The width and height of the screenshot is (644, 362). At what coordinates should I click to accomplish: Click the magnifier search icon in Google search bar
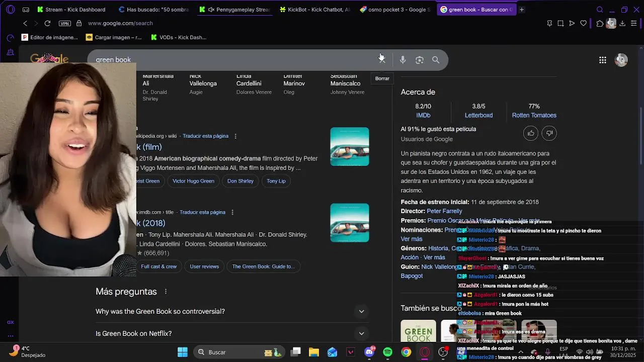point(436,60)
